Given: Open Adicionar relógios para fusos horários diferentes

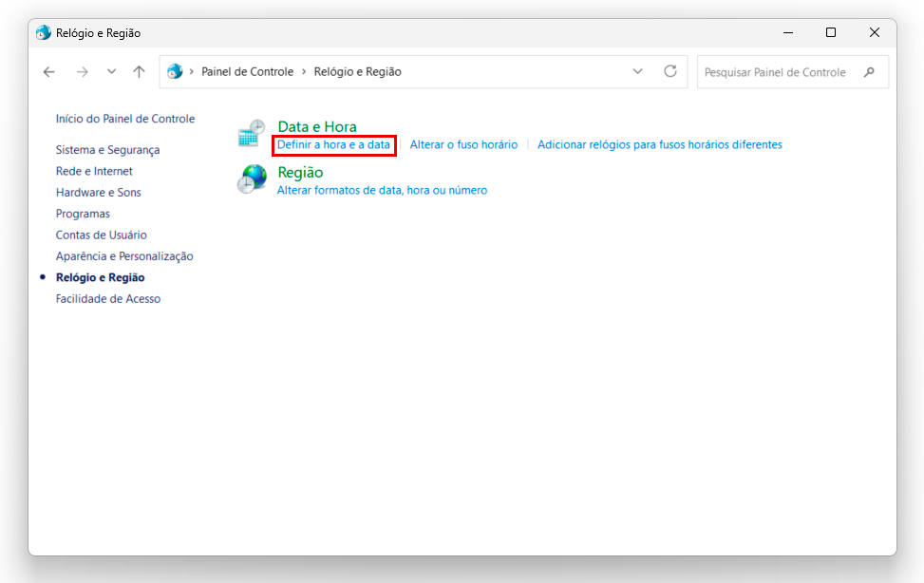Looking at the screenshot, I should pyautogui.click(x=659, y=145).
